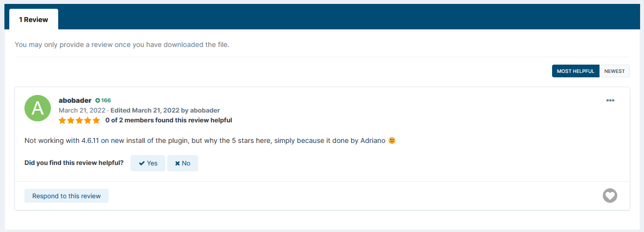Click the green reputation plus icon
644x232 pixels.
pos(98,100)
